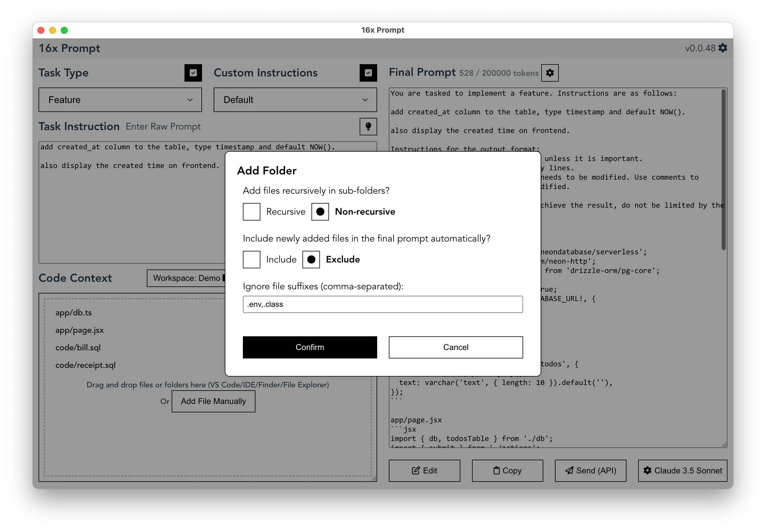Select app/db.ts file entry
Image resolution: width=766 pixels, height=532 pixels.
[73, 313]
